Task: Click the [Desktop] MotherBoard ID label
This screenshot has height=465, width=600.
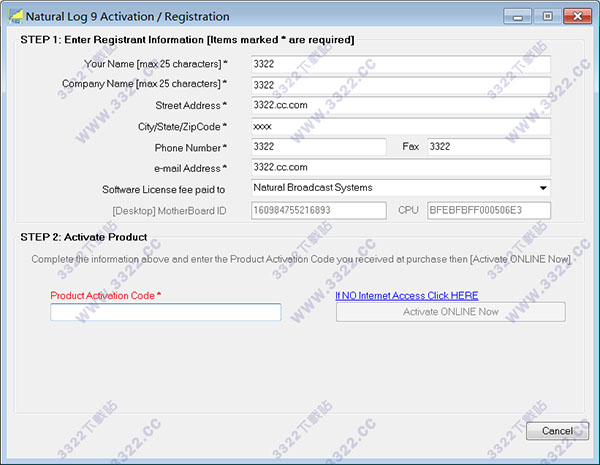Action: pyautogui.click(x=169, y=211)
